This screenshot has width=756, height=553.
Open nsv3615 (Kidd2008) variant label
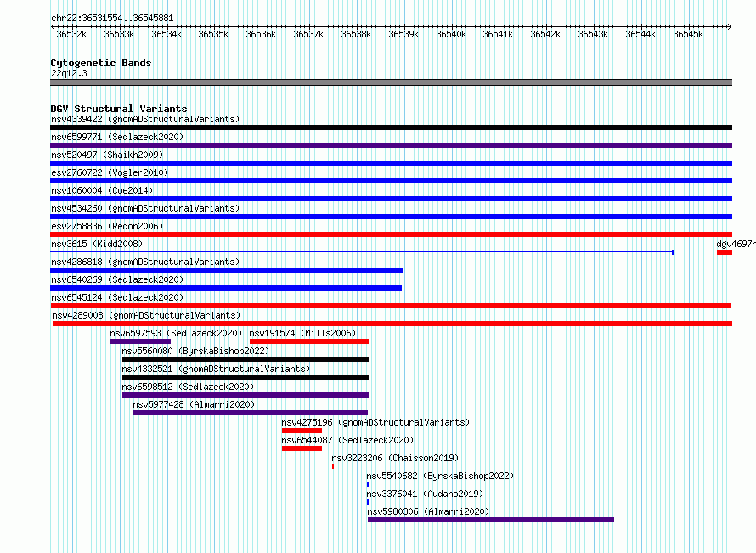point(97,244)
